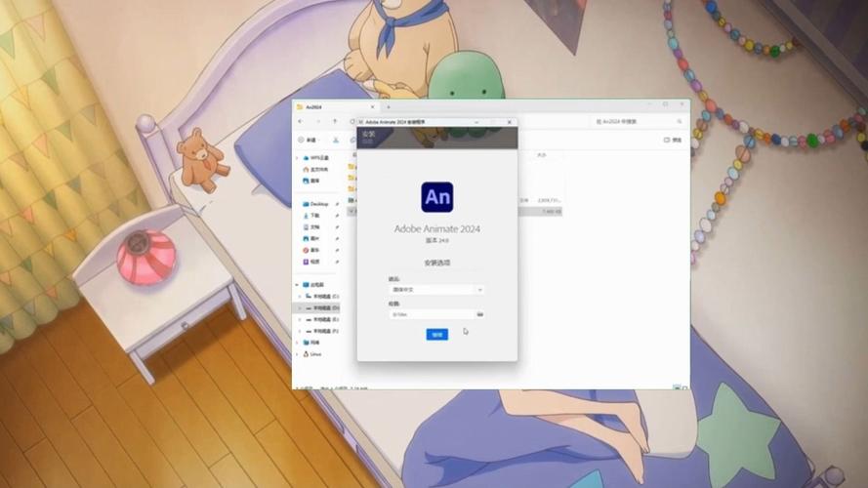The image size is (868, 488).
Task: Close the Adobe Animate 2024 installer window
Action: pos(510,122)
